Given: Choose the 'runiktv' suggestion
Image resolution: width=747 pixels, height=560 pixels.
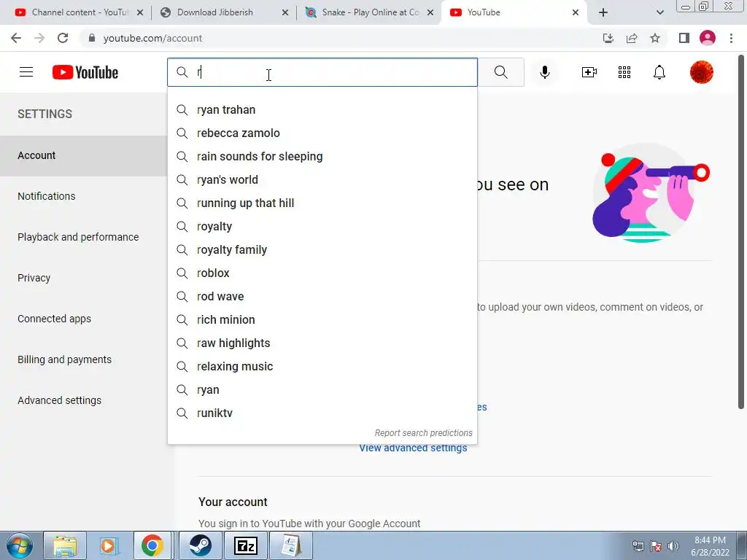Looking at the screenshot, I should tap(322, 413).
